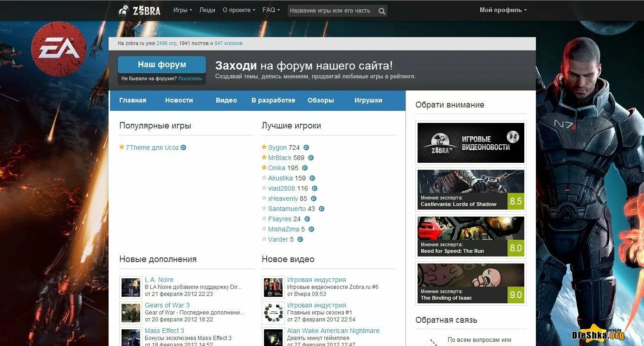Viewport: 644px width, 346px height.
Task: Click the Alan Wake video thumbnail
Action: click(273, 337)
